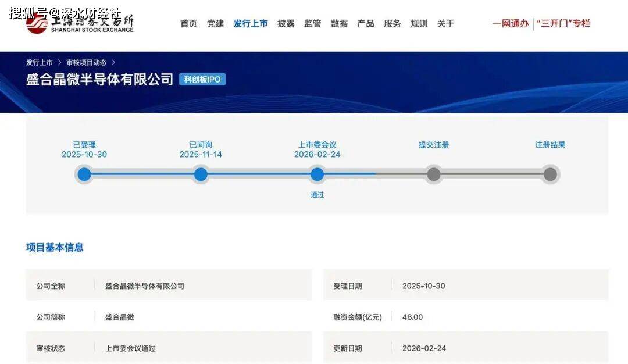
Task: Select the 已问询 timeline node circle
Action: point(201,174)
